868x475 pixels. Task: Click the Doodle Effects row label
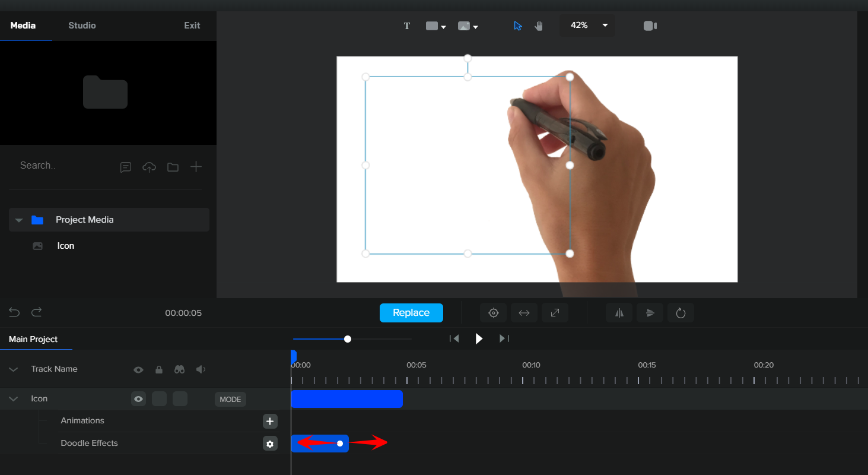point(90,443)
